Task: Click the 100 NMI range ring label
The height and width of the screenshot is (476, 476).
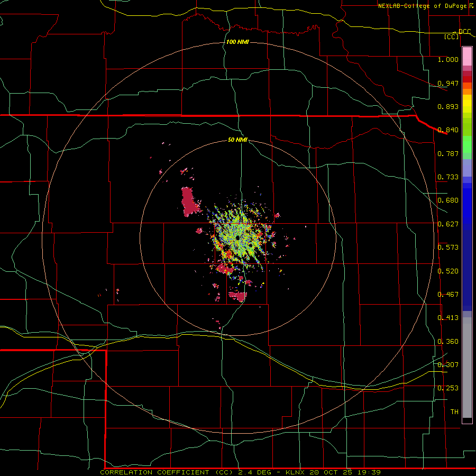Action: click(x=237, y=42)
